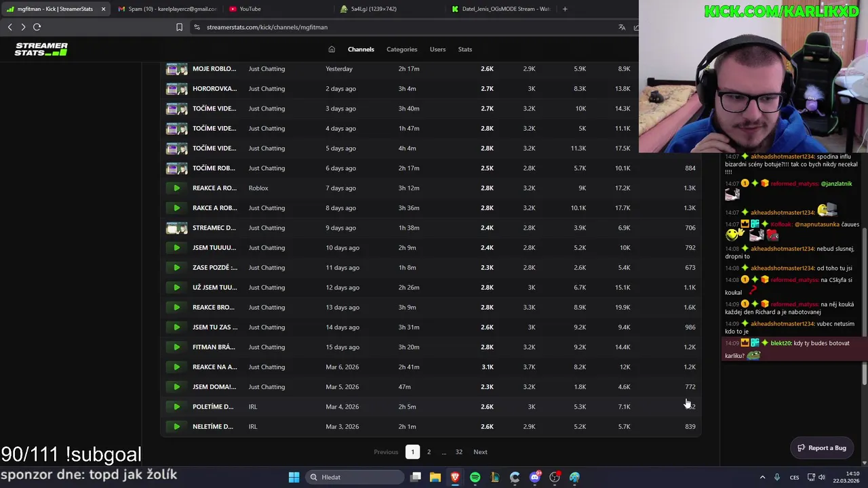The width and height of the screenshot is (868, 488).
Task: Close the mgfitman StreamerStats tab
Action: [x=103, y=9]
